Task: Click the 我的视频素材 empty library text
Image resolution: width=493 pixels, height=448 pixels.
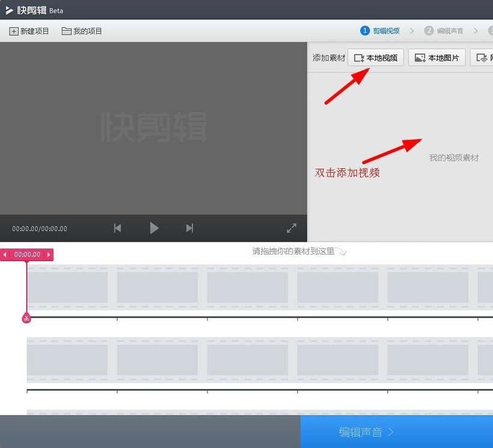Action: (x=453, y=158)
